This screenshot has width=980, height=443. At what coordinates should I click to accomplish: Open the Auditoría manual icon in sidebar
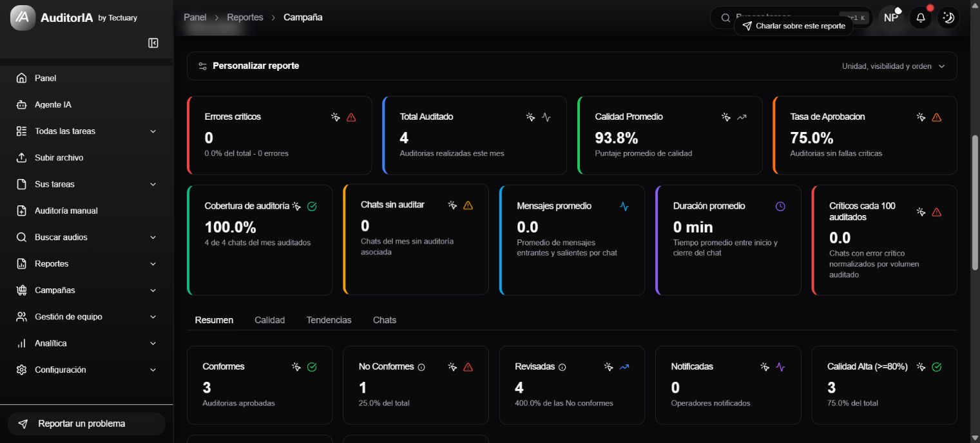point(22,211)
